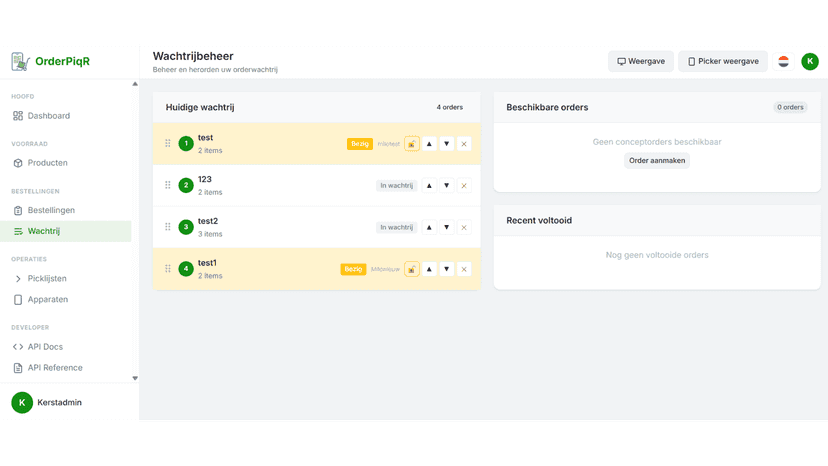
Task: Move order 123 up
Action: (x=429, y=185)
